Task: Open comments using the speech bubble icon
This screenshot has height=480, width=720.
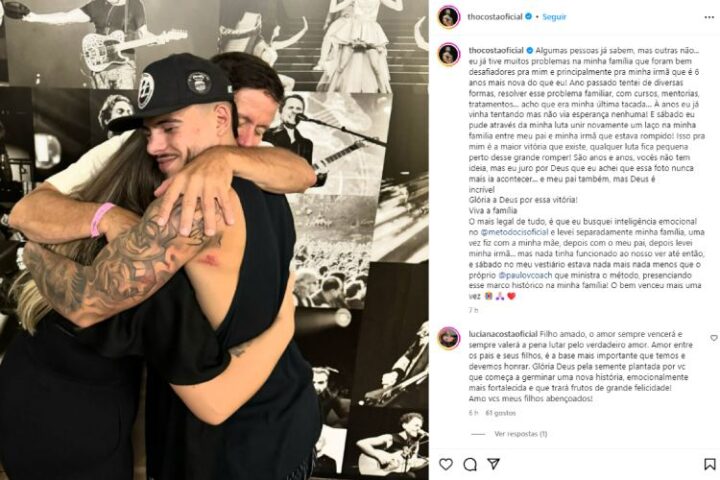Action: point(470,464)
